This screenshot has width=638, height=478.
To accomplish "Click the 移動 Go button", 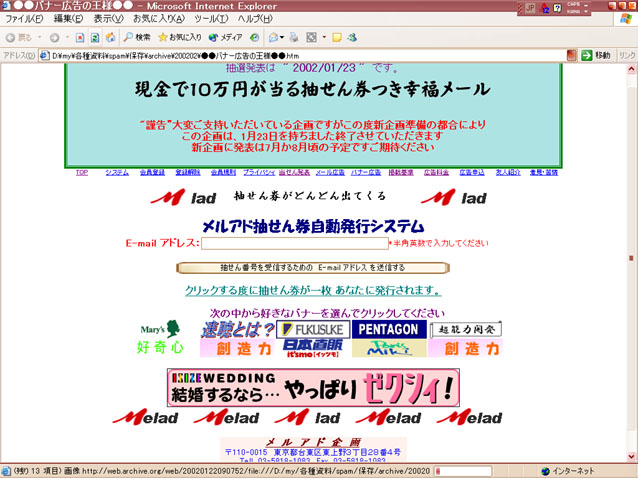I will [596, 55].
